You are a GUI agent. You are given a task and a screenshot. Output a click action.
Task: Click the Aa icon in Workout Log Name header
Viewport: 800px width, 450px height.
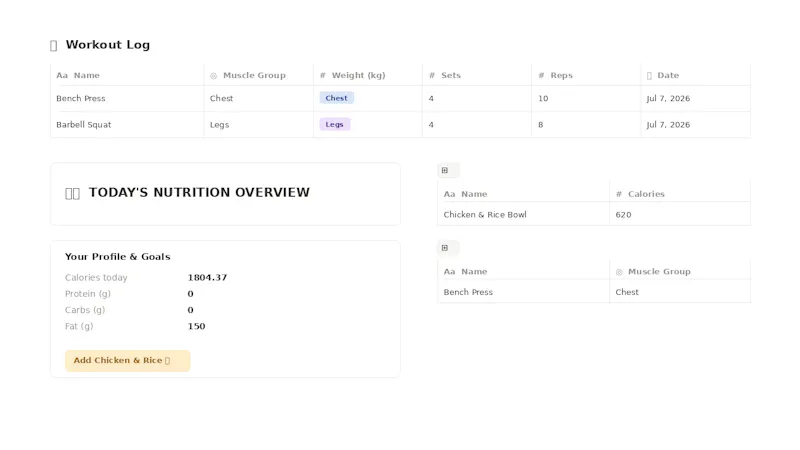(x=62, y=76)
